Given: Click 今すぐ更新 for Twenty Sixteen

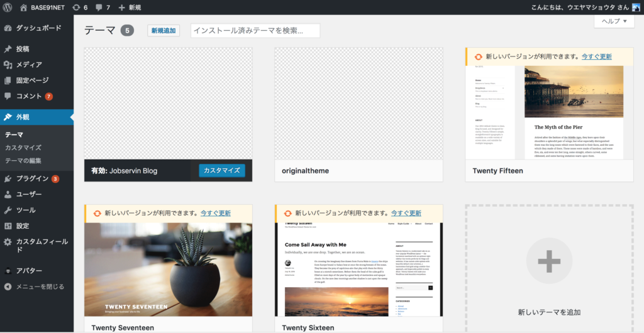Looking at the screenshot, I should click(406, 213).
